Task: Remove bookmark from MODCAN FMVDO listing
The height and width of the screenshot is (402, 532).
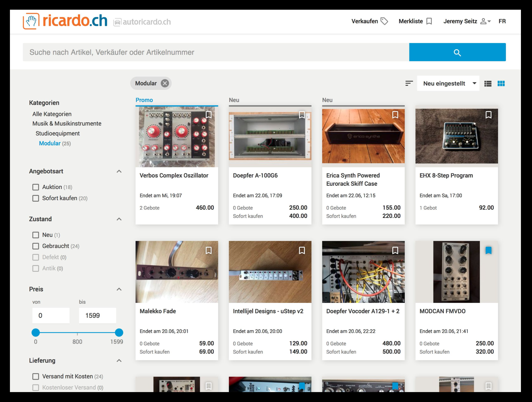Action: tap(488, 251)
